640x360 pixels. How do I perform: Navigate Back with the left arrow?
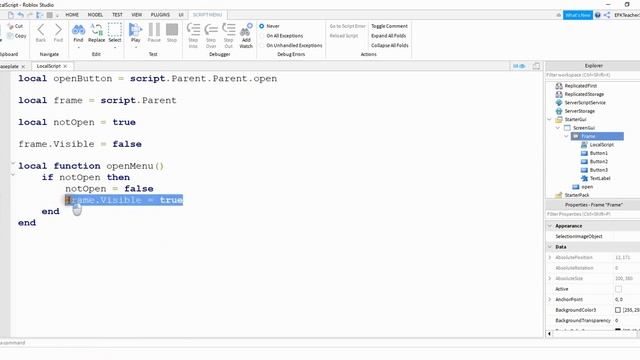[41, 29]
